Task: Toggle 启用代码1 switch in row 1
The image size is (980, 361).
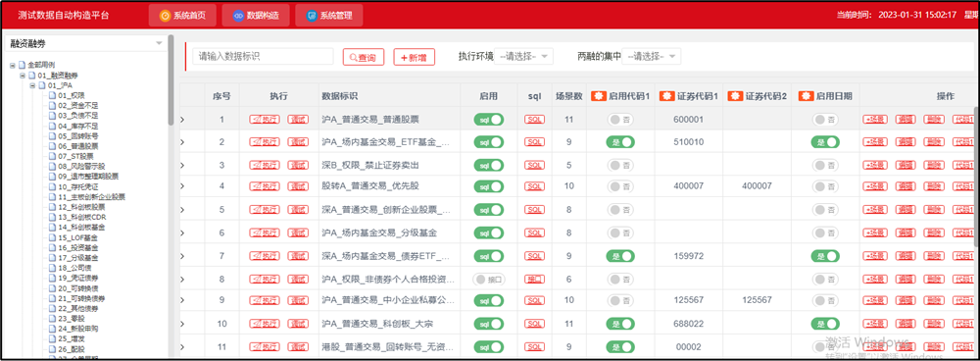Action: [620, 120]
